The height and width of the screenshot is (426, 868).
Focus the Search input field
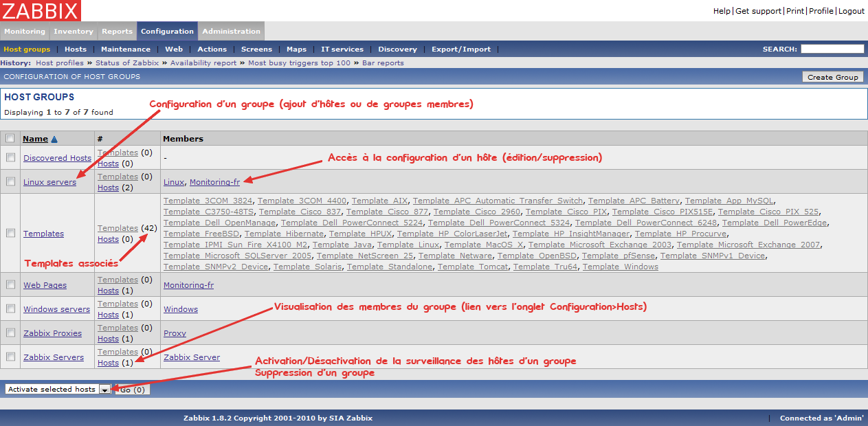tap(832, 49)
